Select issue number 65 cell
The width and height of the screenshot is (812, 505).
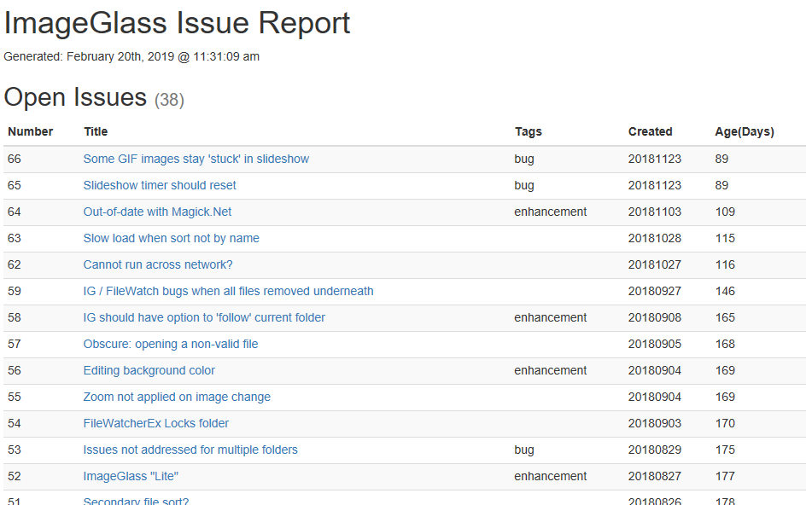15,185
